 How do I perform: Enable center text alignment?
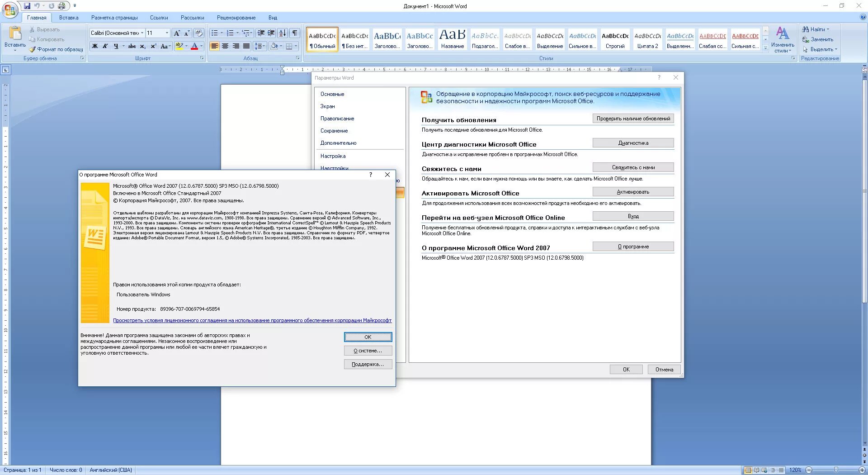(x=225, y=46)
